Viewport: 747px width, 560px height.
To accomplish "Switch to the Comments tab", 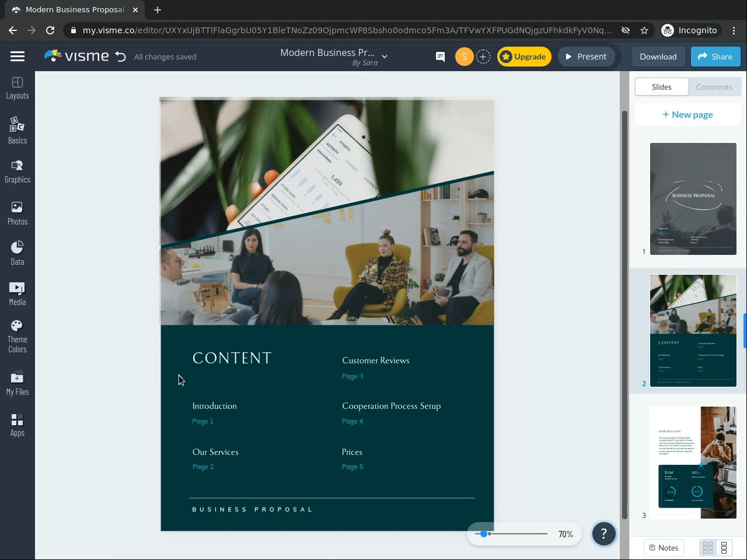I will (714, 87).
